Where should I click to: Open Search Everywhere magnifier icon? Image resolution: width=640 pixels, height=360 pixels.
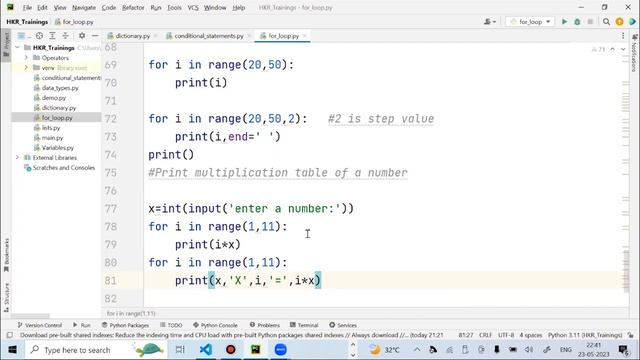point(607,22)
